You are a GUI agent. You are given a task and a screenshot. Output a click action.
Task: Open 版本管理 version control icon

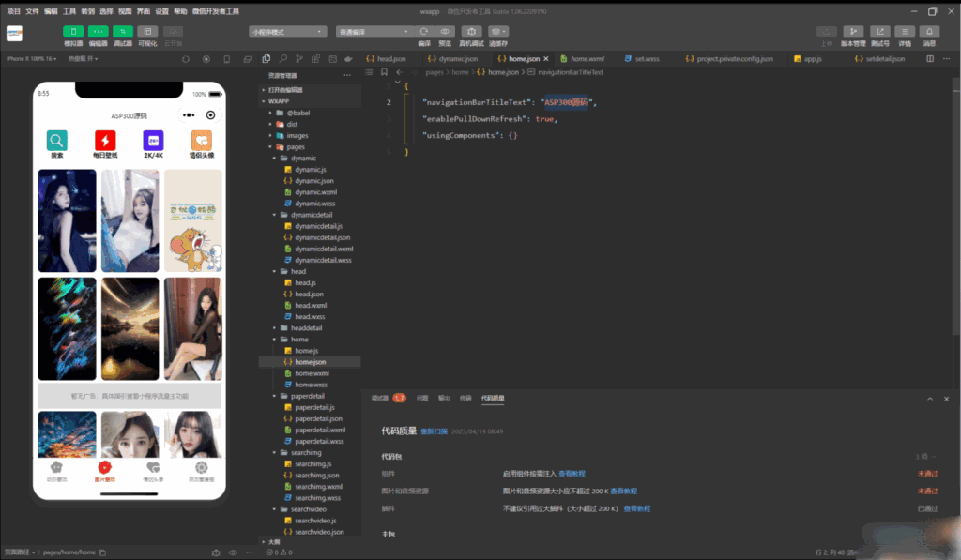tap(853, 31)
